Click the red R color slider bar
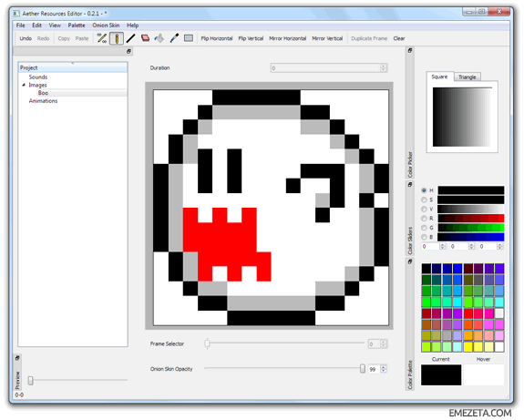Viewport: 524px width, 420px height. tap(471, 219)
